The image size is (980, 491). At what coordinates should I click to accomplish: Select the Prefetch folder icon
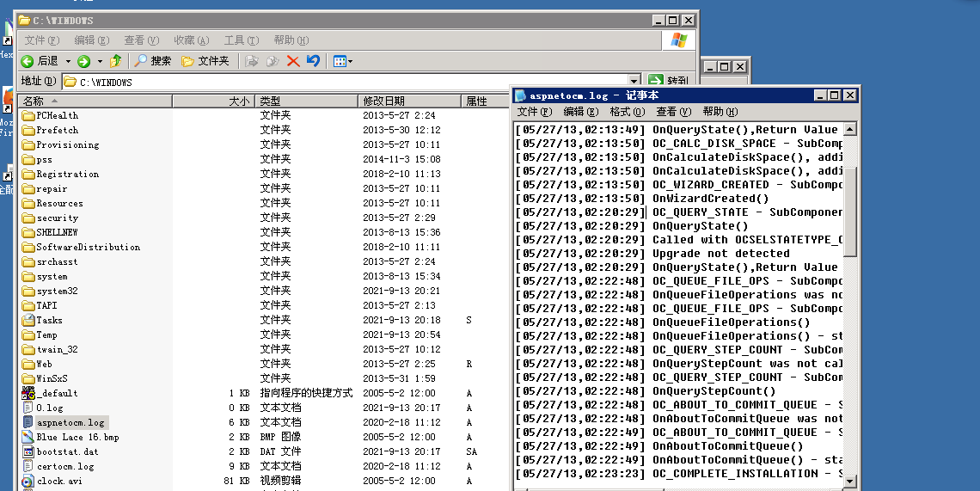[x=28, y=130]
